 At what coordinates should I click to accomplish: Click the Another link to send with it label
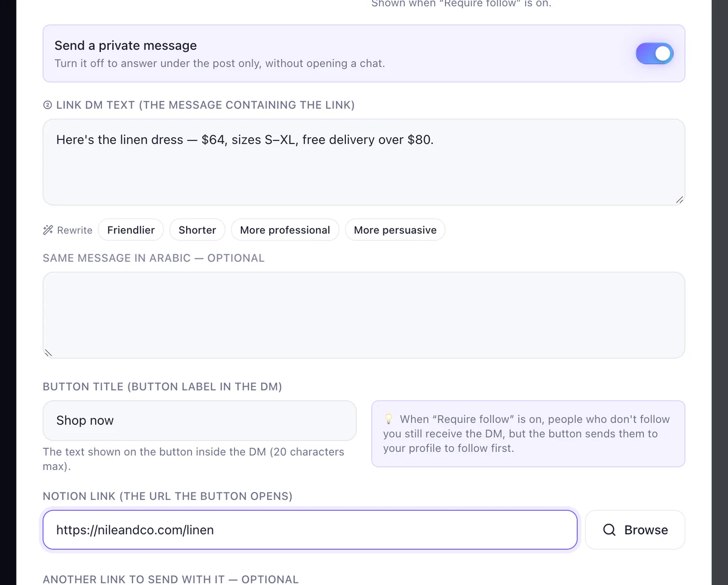[171, 579]
